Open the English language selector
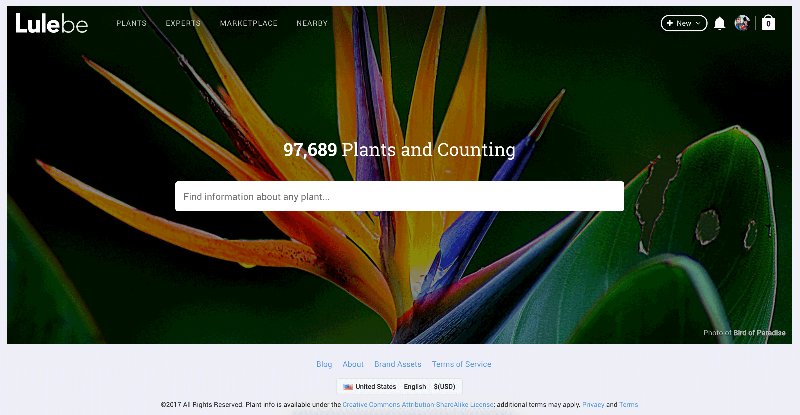 pyautogui.click(x=415, y=386)
